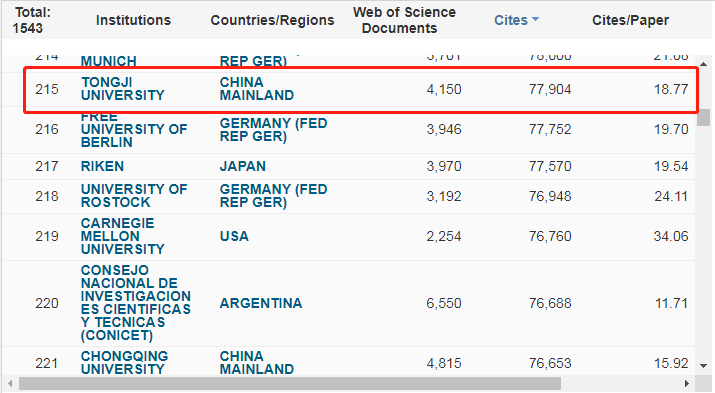Click Cites/Paper column header
The width and height of the screenshot is (715, 393).
click(x=630, y=20)
